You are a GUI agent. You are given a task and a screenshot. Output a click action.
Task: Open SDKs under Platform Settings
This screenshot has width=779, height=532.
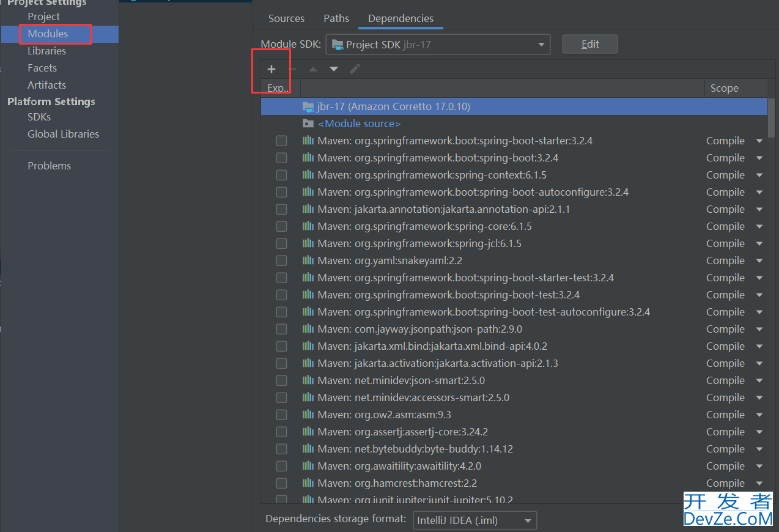(x=39, y=117)
